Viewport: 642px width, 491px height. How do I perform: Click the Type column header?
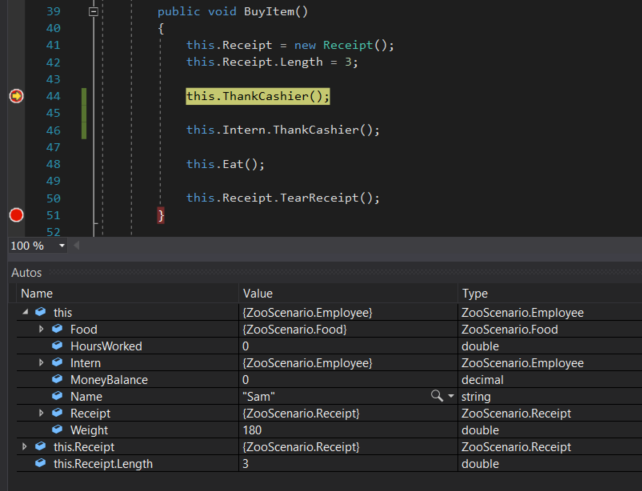474,293
